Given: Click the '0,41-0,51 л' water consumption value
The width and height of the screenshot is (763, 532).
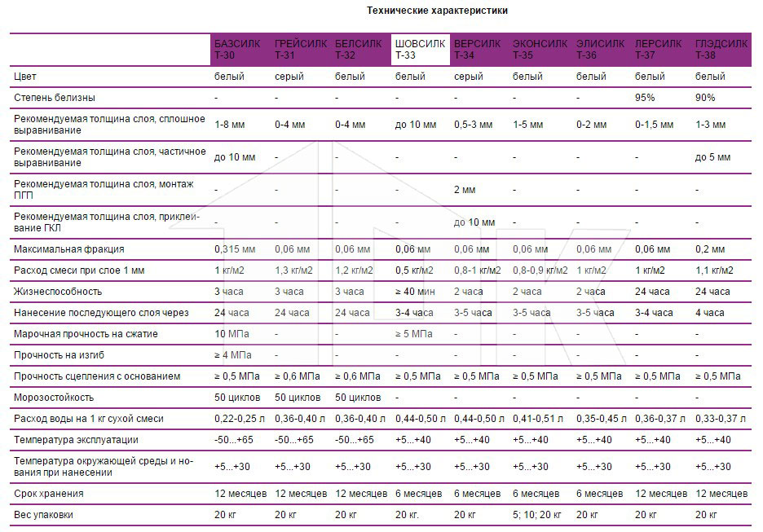Looking at the screenshot, I should (x=538, y=419).
